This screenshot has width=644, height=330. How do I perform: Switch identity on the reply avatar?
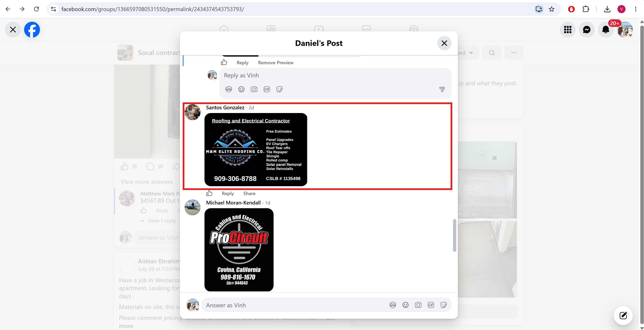[x=212, y=75]
